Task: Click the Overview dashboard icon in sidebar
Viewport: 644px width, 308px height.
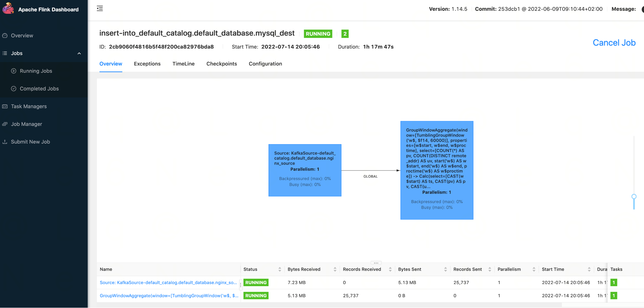Action: pos(5,36)
